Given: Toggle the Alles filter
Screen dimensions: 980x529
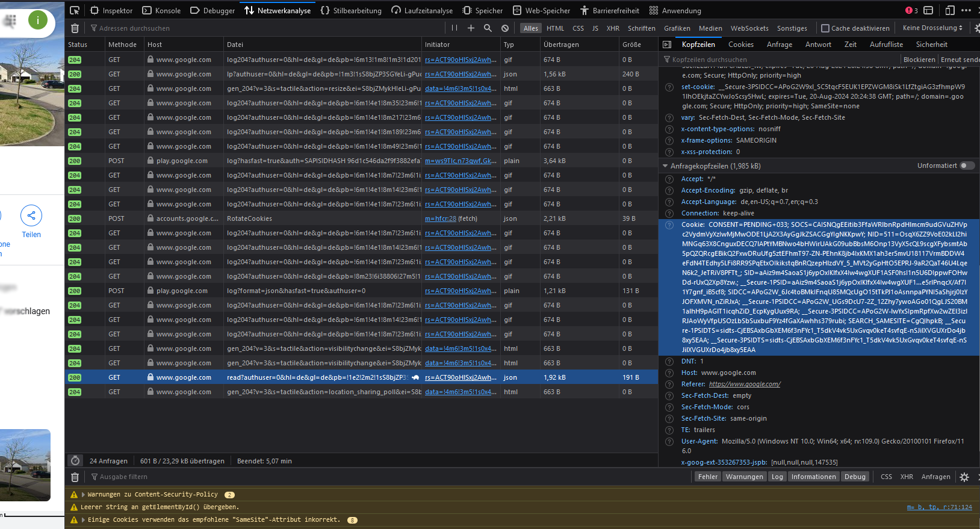Looking at the screenshot, I should pos(530,28).
